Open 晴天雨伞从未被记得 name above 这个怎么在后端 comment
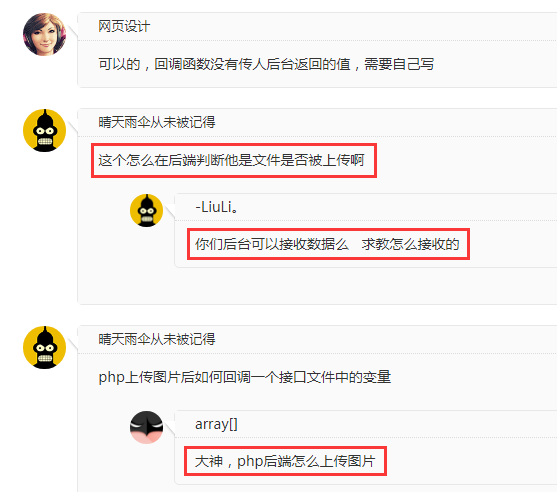Screen dimensions: 557x492 coord(157,122)
